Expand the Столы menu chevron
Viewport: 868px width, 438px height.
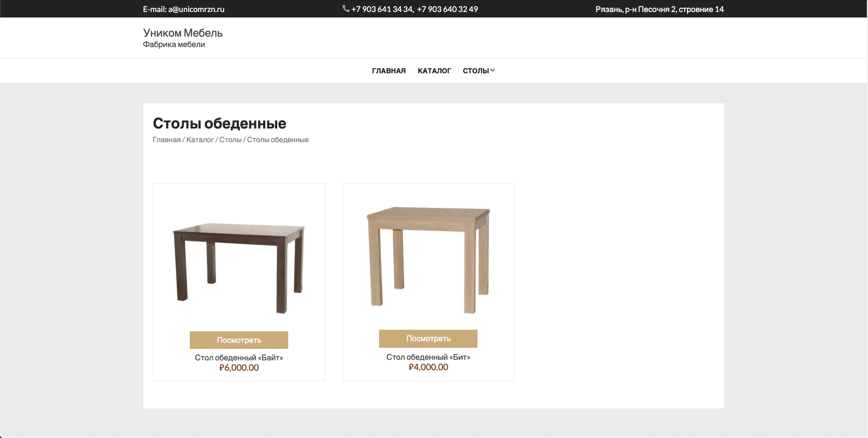pyautogui.click(x=492, y=71)
